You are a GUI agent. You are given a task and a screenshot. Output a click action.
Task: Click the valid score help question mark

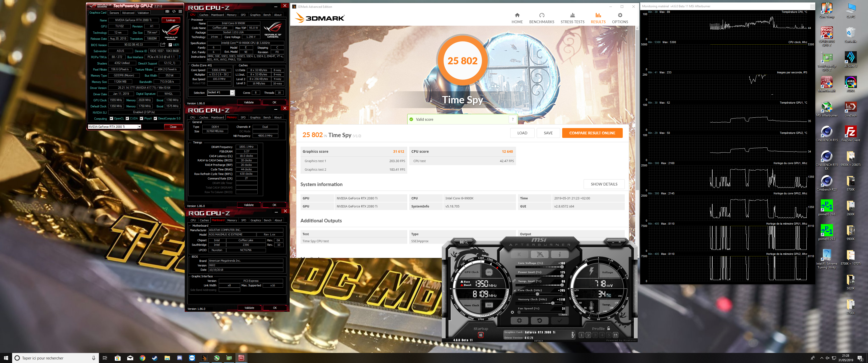coord(512,119)
